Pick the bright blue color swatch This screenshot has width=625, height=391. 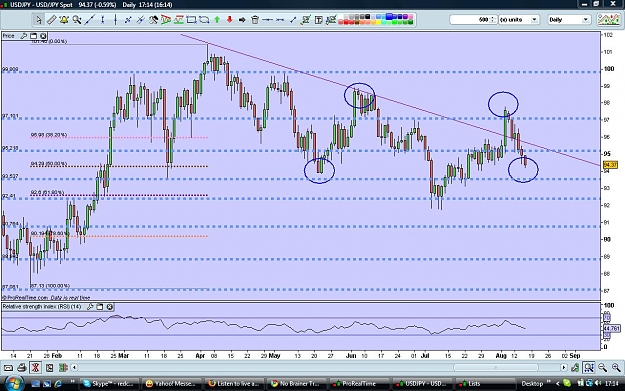click(x=389, y=17)
